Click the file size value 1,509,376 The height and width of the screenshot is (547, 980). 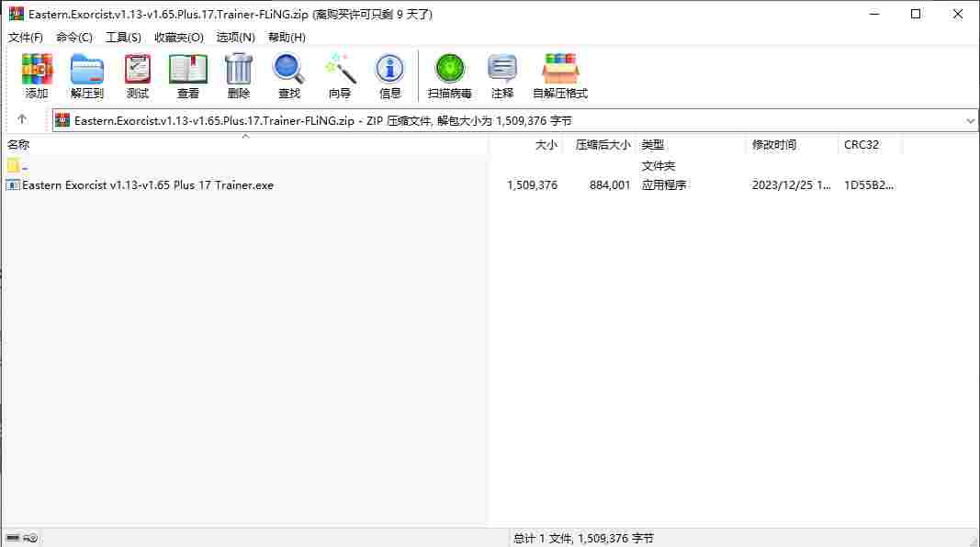pos(532,185)
